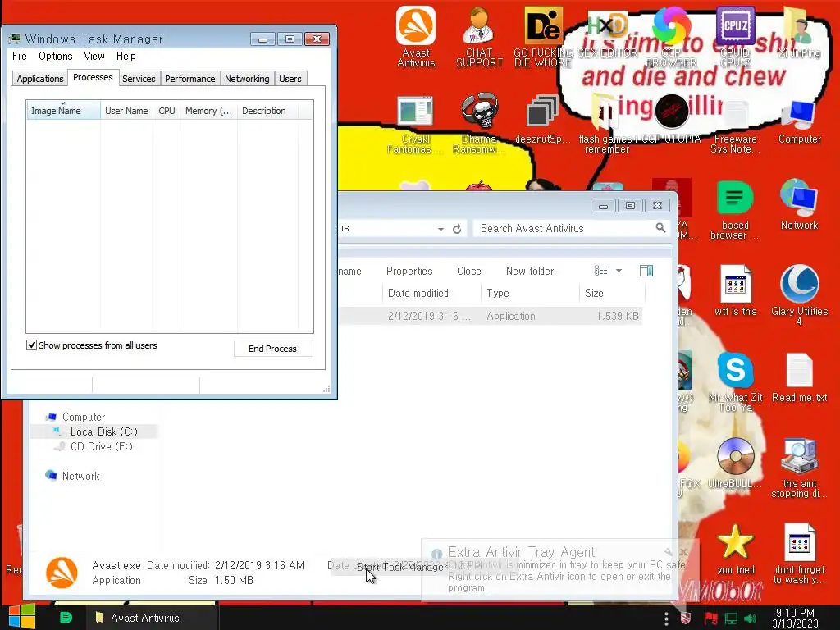
Task: Launch Glary Utilities 4 icon
Action: pos(799,295)
